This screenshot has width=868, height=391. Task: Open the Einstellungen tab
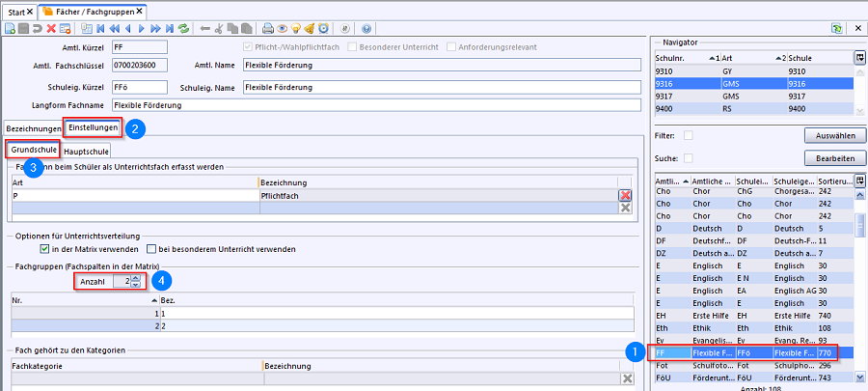(x=93, y=128)
